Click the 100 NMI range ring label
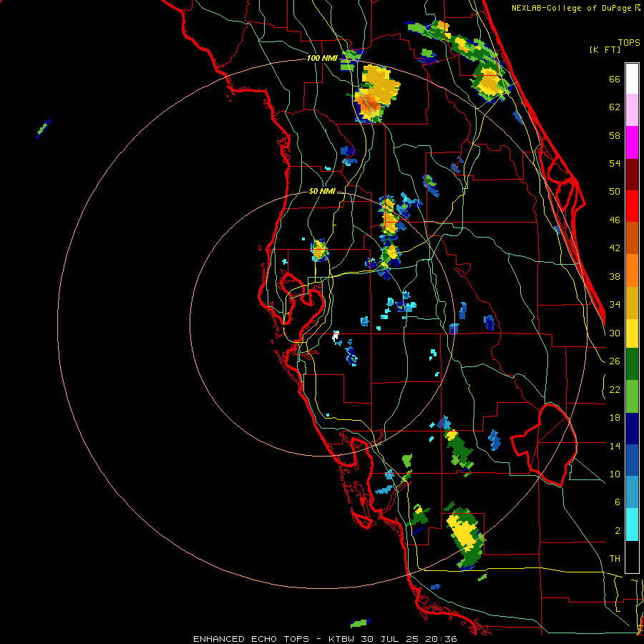Screen dimensions: 644x644 click(x=322, y=58)
